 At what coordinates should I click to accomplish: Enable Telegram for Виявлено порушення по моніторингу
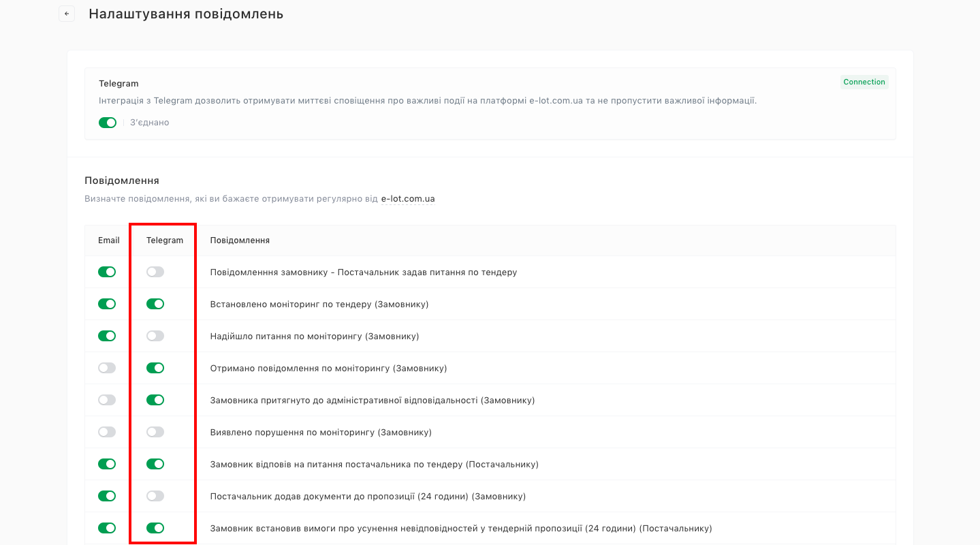point(155,432)
